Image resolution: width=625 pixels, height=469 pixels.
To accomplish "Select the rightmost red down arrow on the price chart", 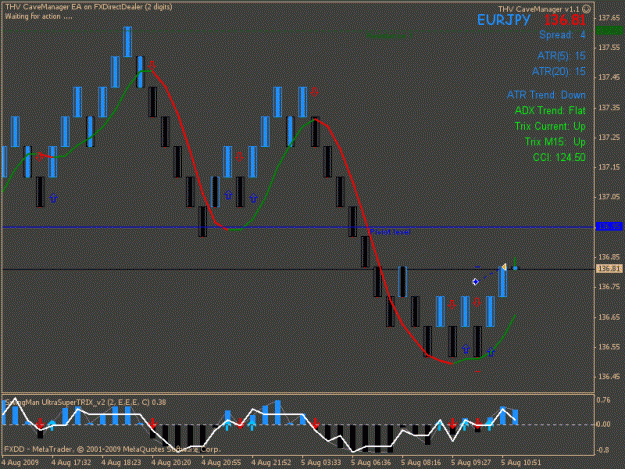I will coord(477,302).
